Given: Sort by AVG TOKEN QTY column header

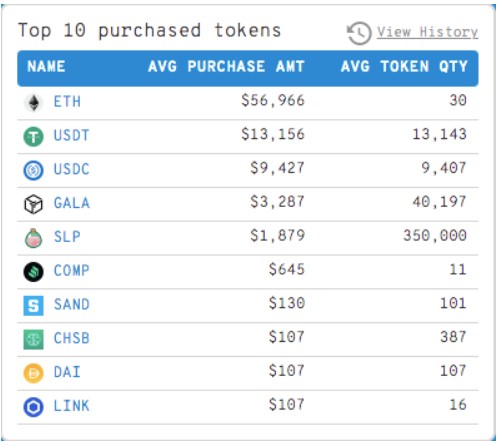Looking at the screenshot, I should pyautogui.click(x=404, y=67).
